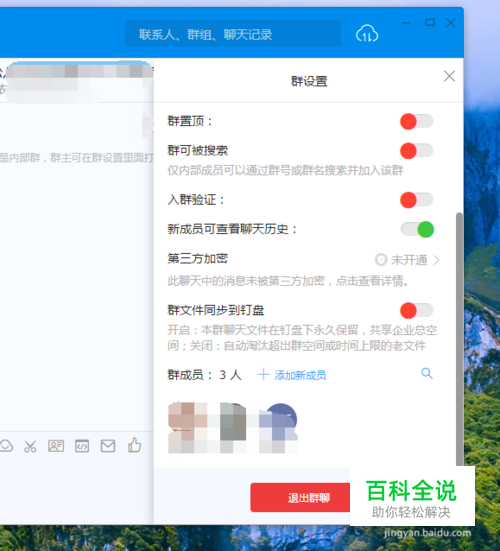The height and width of the screenshot is (551, 500).
Task: Turn on 群文件同步到钉盘 switch
Action: click(x=417, y=311)
